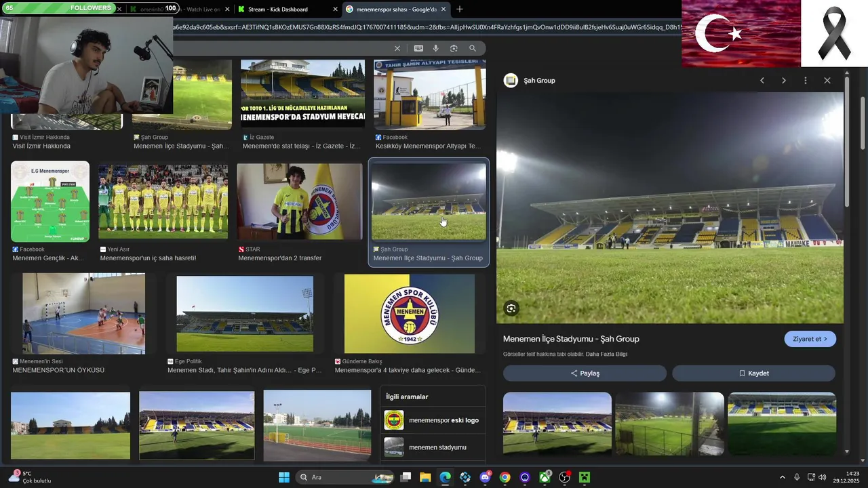Click Menemen Gençlik Facebook caption
The height and width of the screenshot is (488, 868).
coord(48,258)
